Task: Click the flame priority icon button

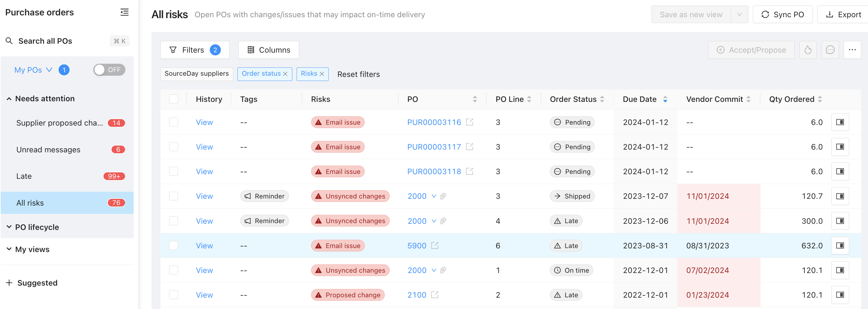Action: click(x=808, y=50)
